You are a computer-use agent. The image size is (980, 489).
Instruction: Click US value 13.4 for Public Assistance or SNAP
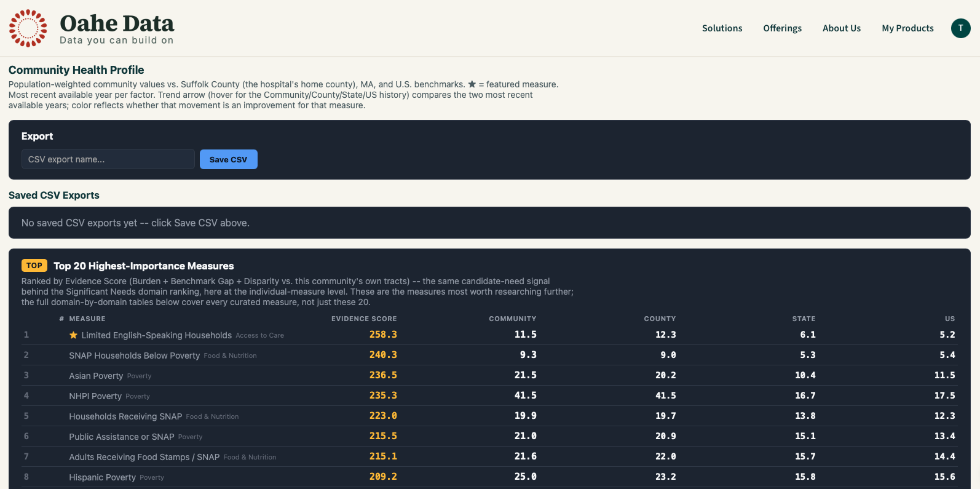pyautogui.click(x=945, y=436)
